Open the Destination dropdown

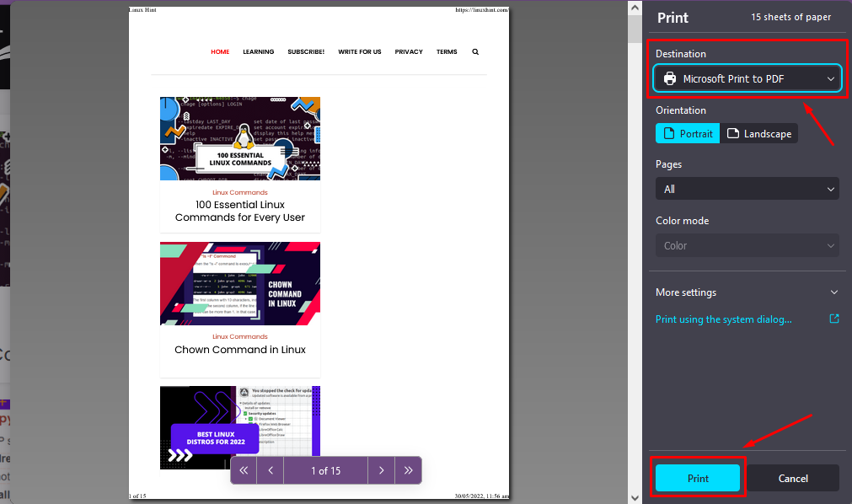748,78
